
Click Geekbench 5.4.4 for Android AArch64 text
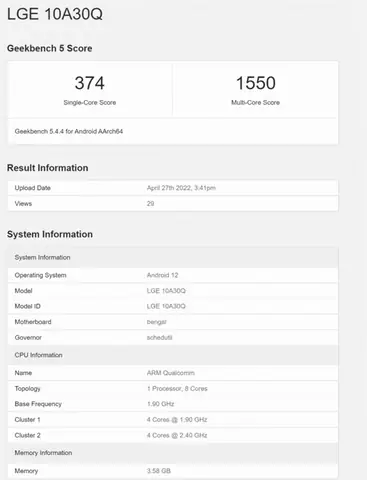pos(69,131)
